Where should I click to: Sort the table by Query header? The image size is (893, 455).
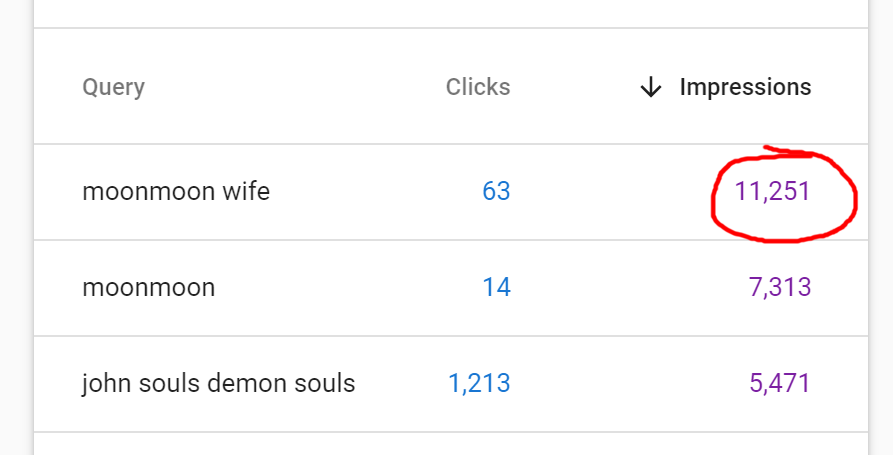point(113,88)
